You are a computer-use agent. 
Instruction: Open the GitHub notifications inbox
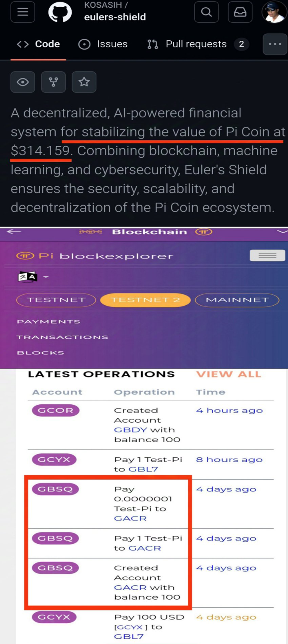[240, 12]
